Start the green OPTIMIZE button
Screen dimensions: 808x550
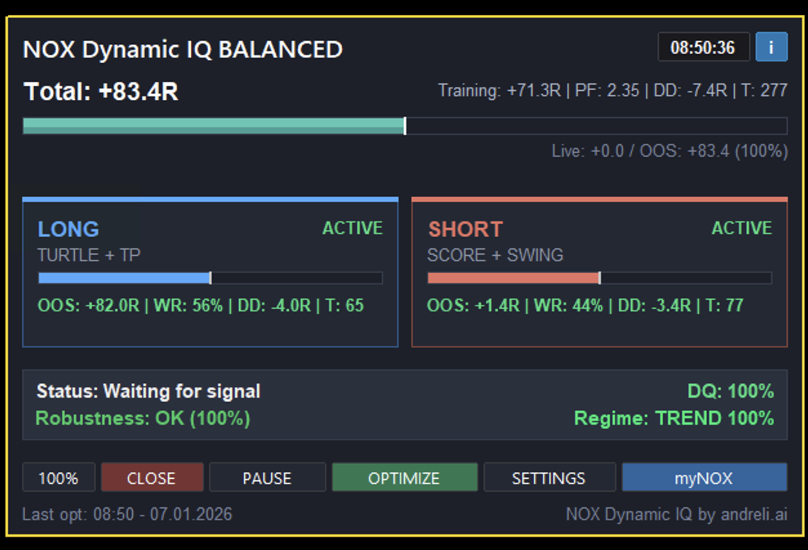coord(405,477)
